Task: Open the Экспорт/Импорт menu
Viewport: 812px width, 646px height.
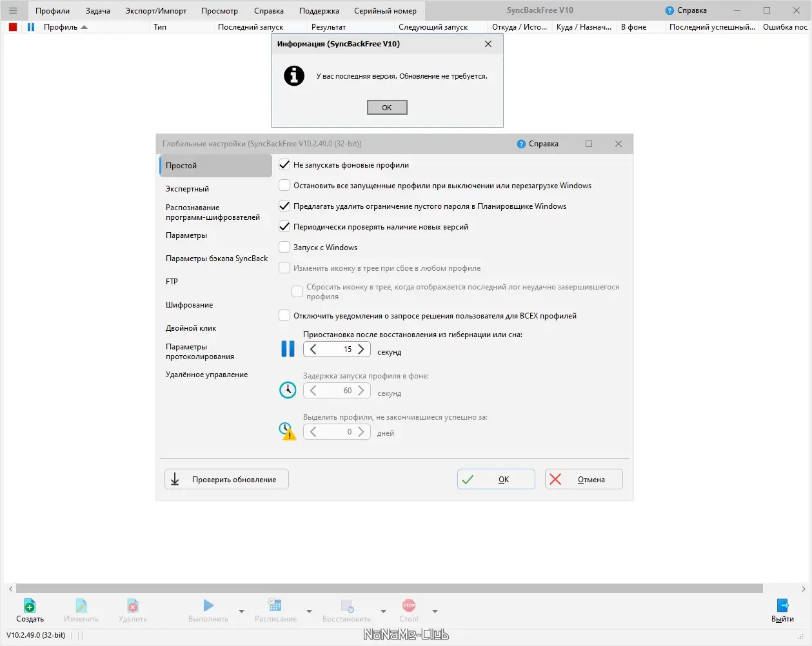Action: point(156,11)
